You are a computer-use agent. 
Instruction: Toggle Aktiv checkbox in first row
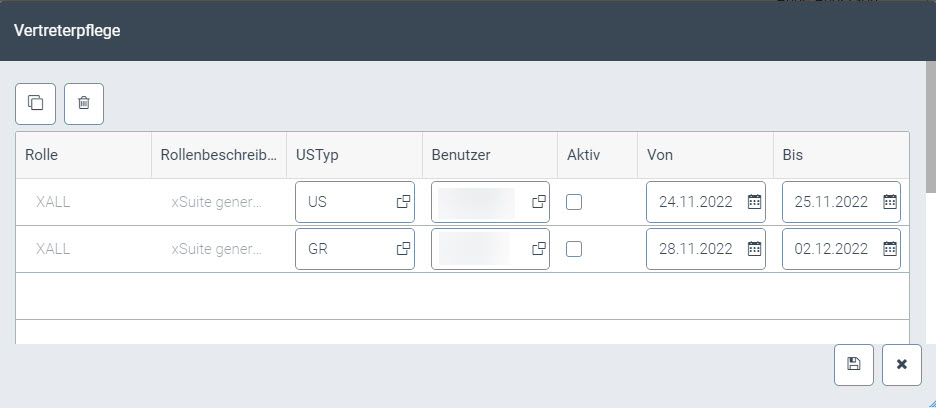click(574, 202)
